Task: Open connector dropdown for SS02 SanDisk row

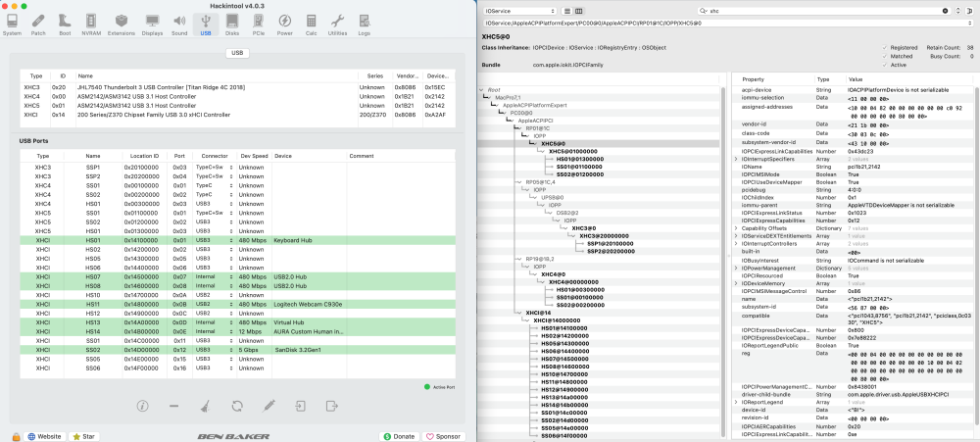Action: coord(213,350)
